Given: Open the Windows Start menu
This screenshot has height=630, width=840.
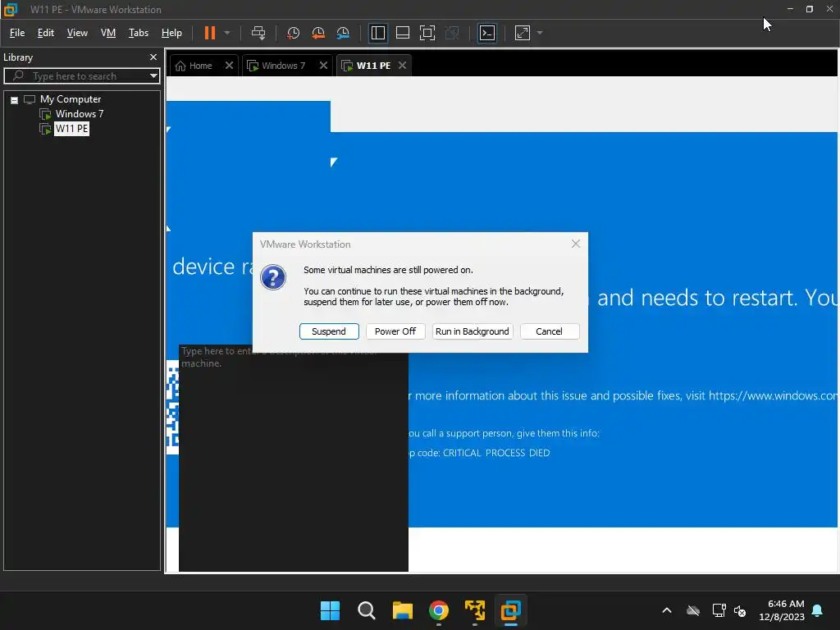Looking at the screenshot, I should (x=330, y=610).
